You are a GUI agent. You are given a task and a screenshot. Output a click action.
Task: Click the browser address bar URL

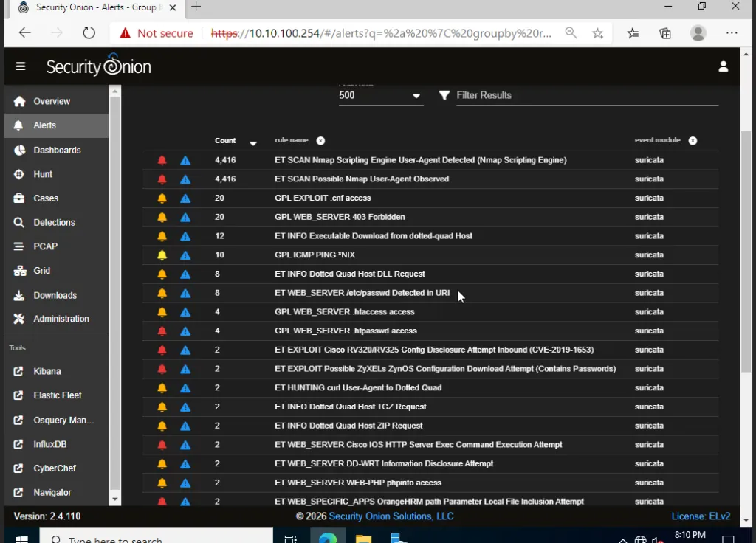(381, 33)
